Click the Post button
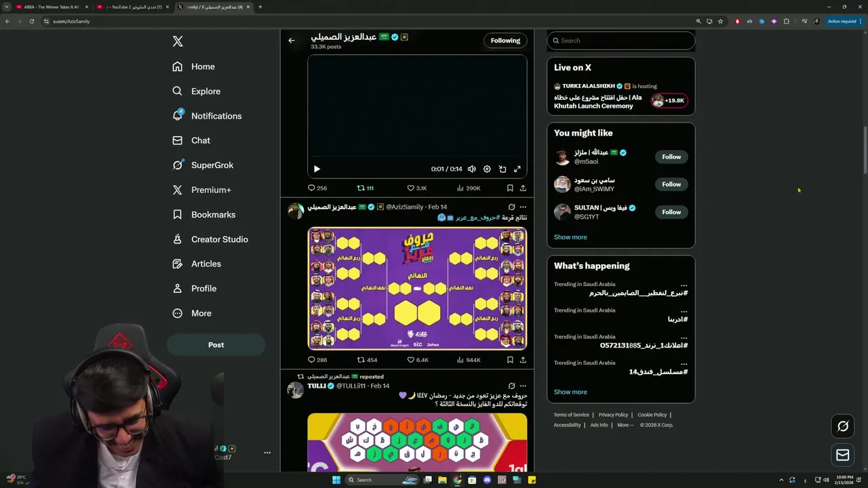 point(216,344)
